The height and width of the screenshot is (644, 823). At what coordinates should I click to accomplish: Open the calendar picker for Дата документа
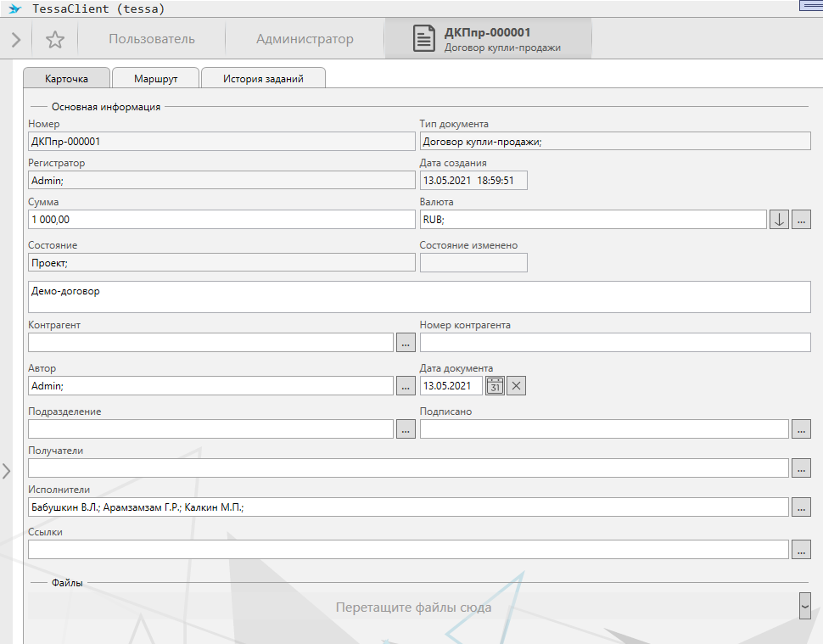495,386
